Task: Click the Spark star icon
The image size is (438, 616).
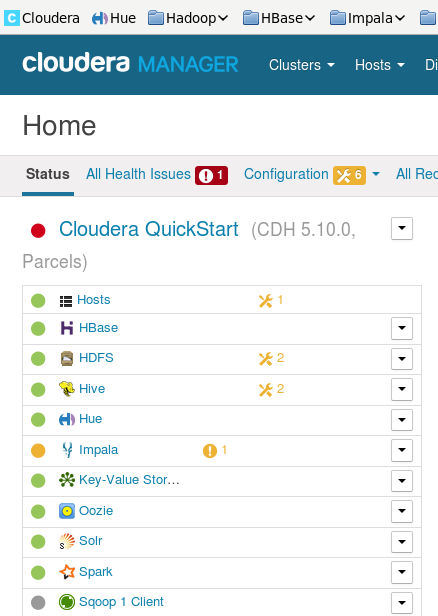Action: pyautogui.click(x=67, y=572)
